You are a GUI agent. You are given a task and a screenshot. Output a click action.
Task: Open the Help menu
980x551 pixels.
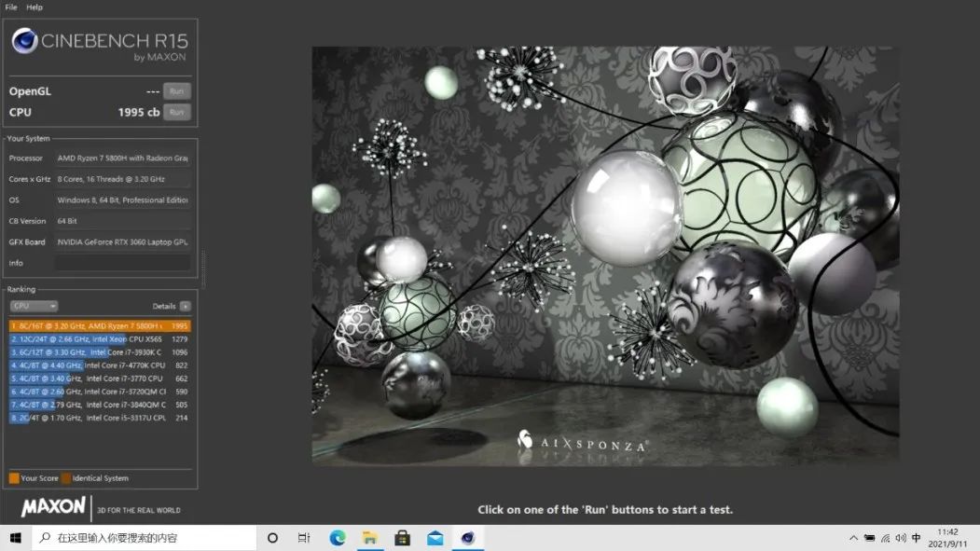click(x=35, y=7)
